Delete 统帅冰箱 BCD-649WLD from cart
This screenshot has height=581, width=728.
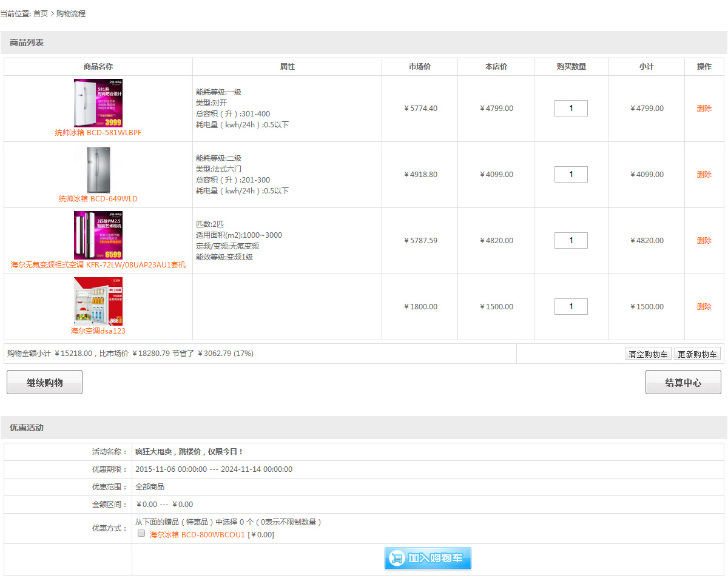tap(704, 175)
